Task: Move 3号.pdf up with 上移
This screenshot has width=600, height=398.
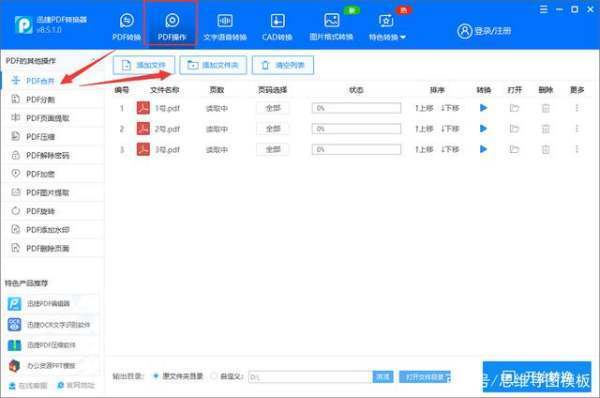Action: pyautogui.click(x=424, y=149)
